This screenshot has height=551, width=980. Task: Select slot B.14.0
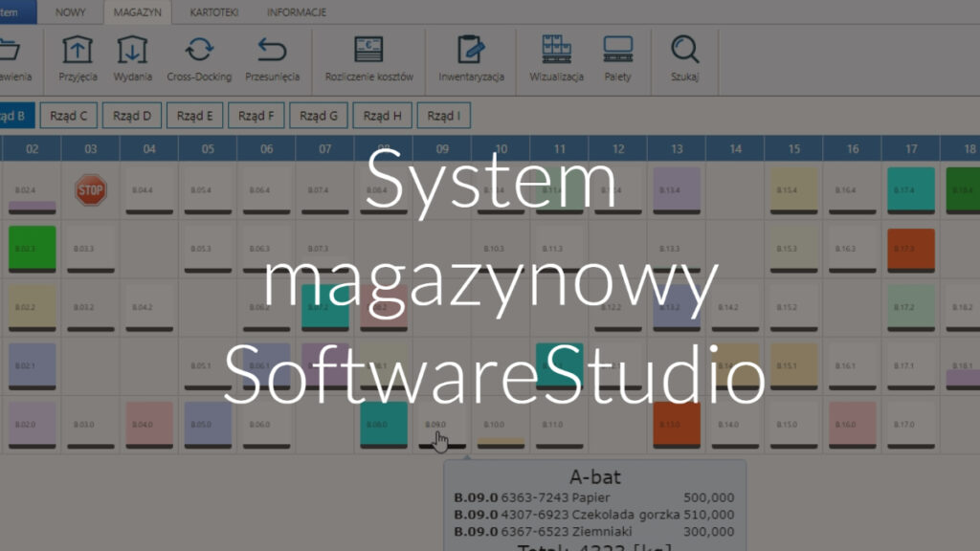click(x=736, y=424)
